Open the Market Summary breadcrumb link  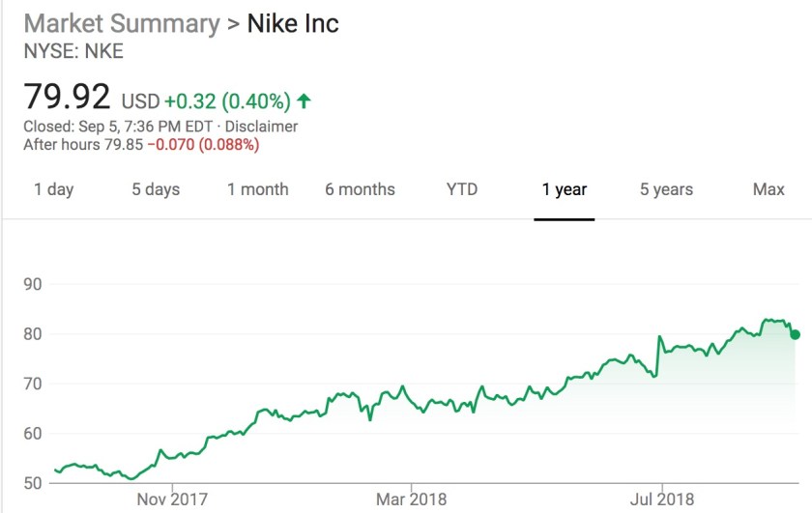coord(122,23)
